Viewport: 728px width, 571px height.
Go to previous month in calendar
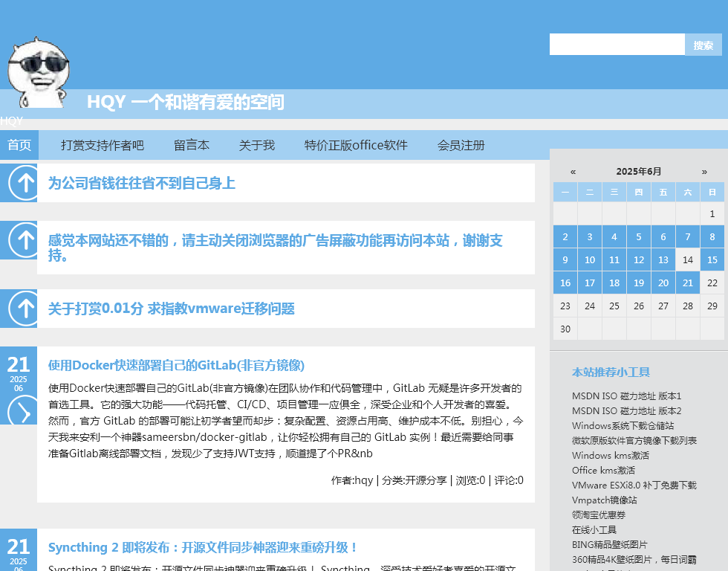[x=573, y=172]
